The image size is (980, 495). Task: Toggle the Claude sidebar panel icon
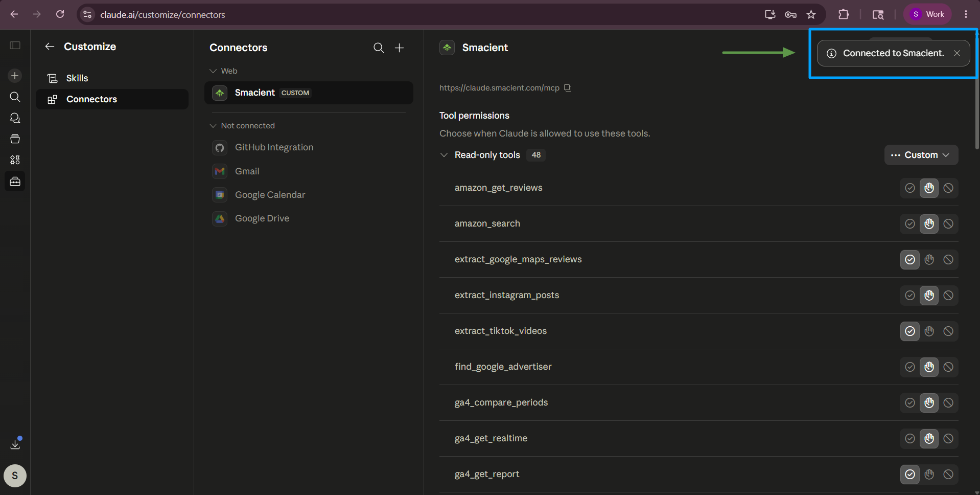15,46
